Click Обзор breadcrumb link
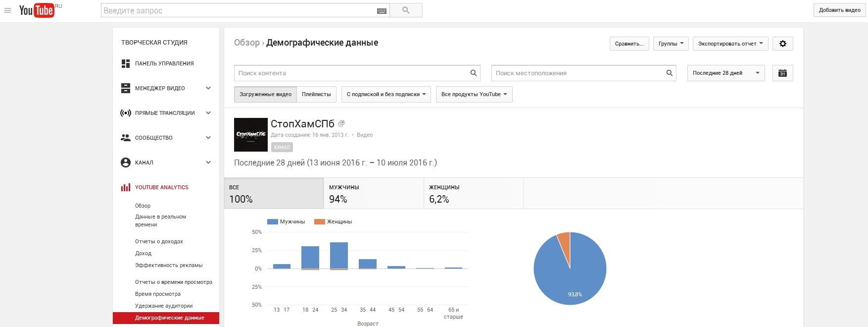 pos(247,43)
